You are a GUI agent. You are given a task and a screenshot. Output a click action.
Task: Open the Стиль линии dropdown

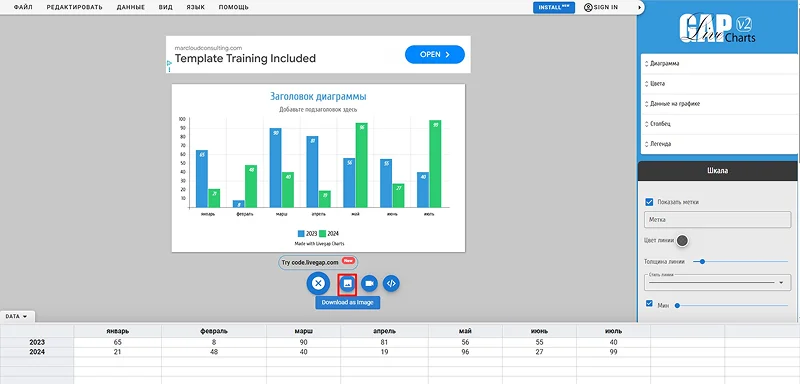[717, 282]
